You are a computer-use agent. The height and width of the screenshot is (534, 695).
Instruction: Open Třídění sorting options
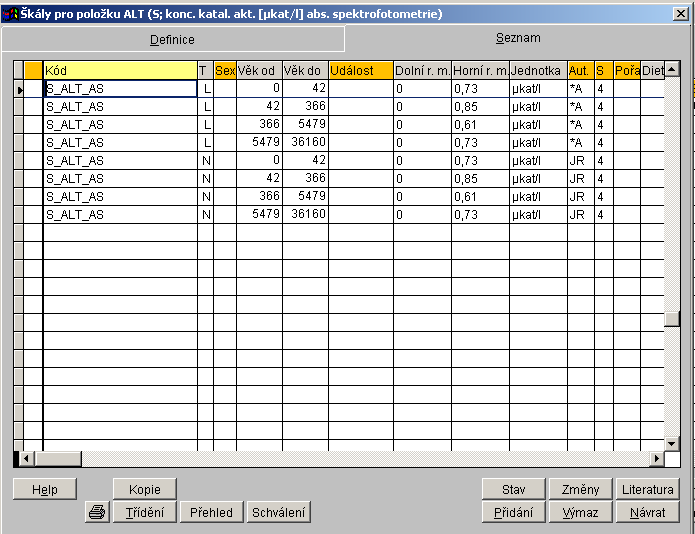coord(144,512)
